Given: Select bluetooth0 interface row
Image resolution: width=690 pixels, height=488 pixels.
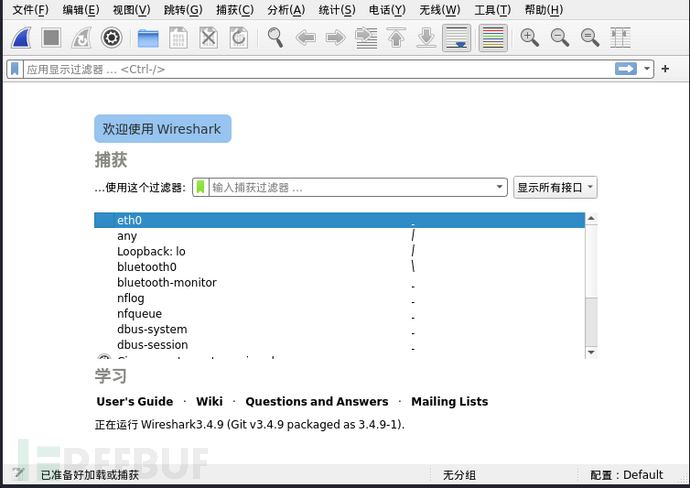Looking at the screenshot, I should 339,267.
